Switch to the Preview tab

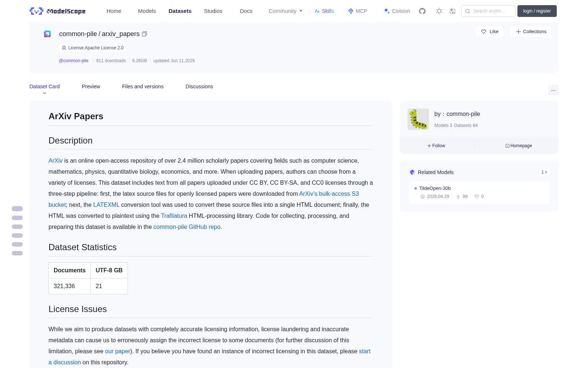91,86
